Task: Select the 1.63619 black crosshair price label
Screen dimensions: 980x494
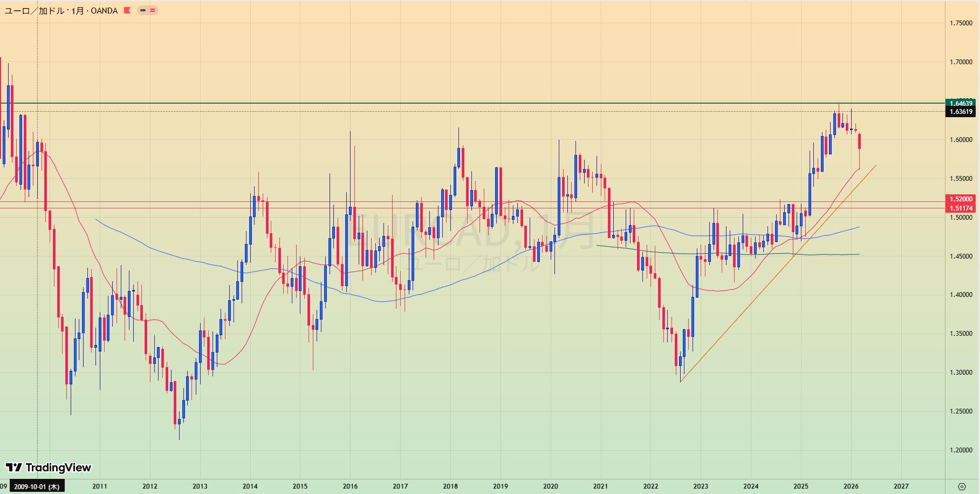Action: [x=961, y=112]
